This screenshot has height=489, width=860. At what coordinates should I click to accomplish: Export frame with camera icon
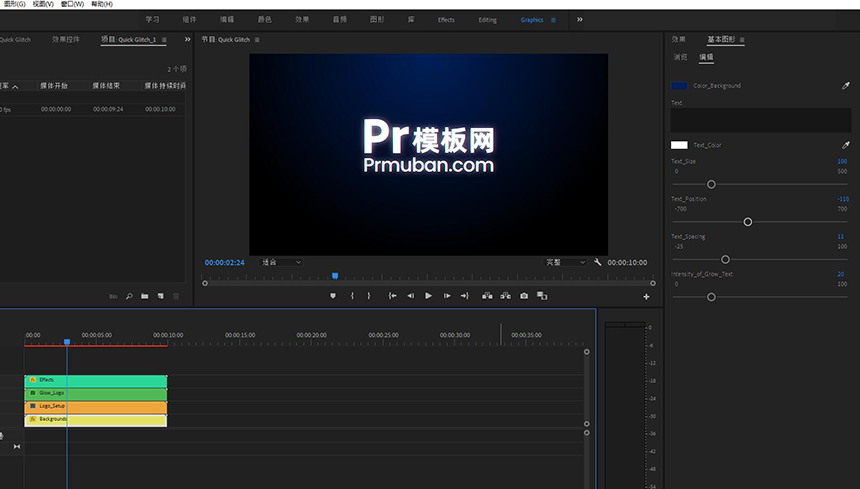(524, 296)
